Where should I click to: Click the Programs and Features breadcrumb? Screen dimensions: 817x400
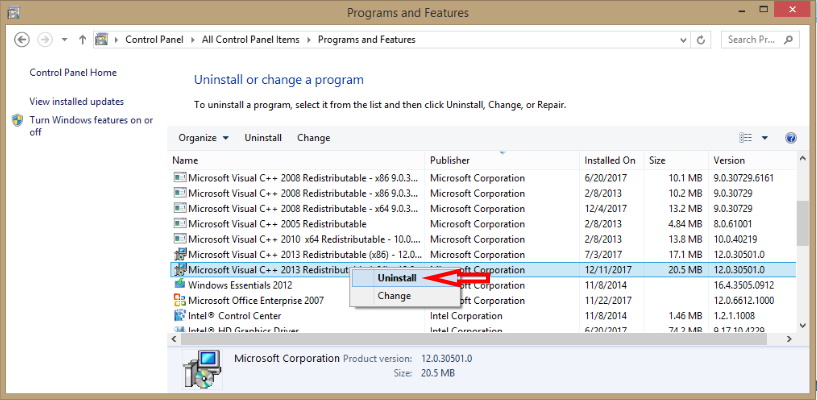click(367, 40)
